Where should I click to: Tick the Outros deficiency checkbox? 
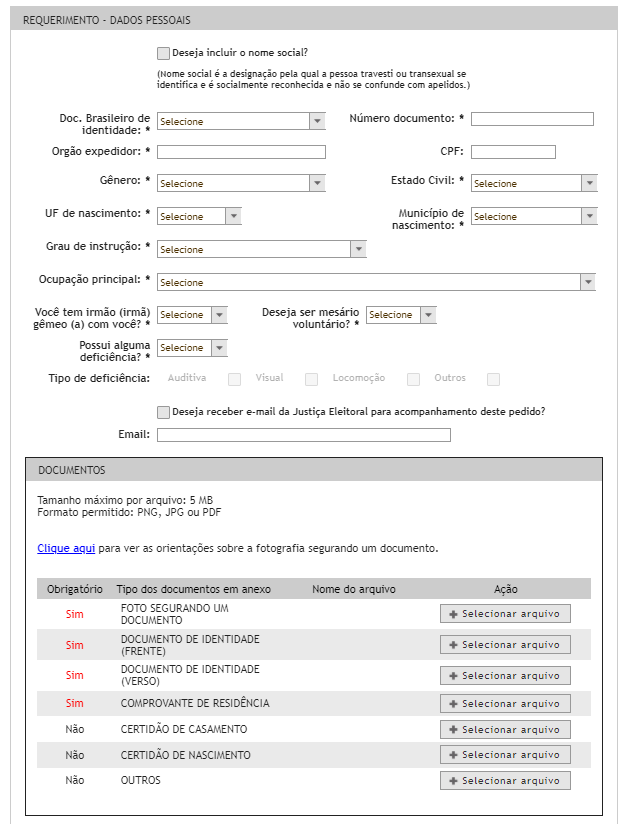point(493,379)
